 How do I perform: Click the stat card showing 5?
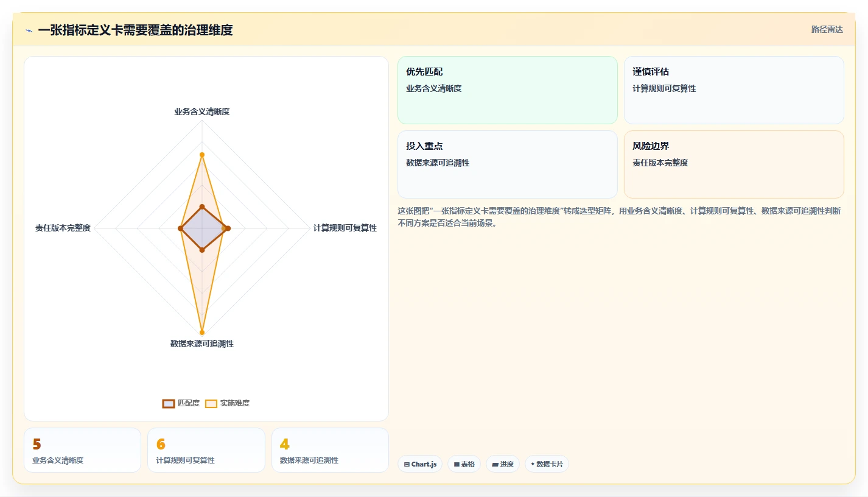[82, 450]
